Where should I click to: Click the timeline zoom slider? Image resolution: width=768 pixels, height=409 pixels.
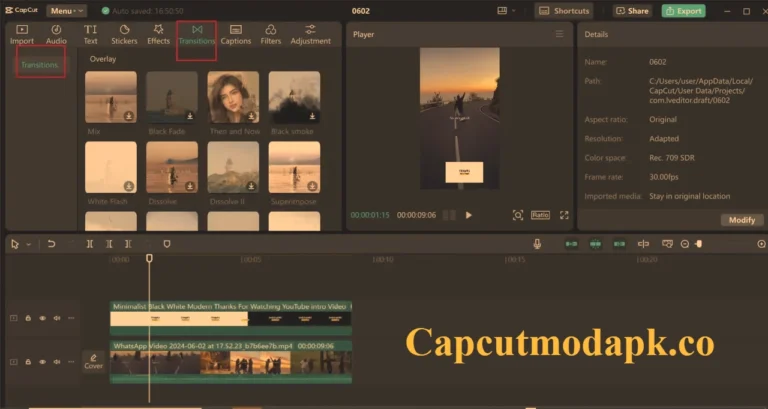[699, 244]
